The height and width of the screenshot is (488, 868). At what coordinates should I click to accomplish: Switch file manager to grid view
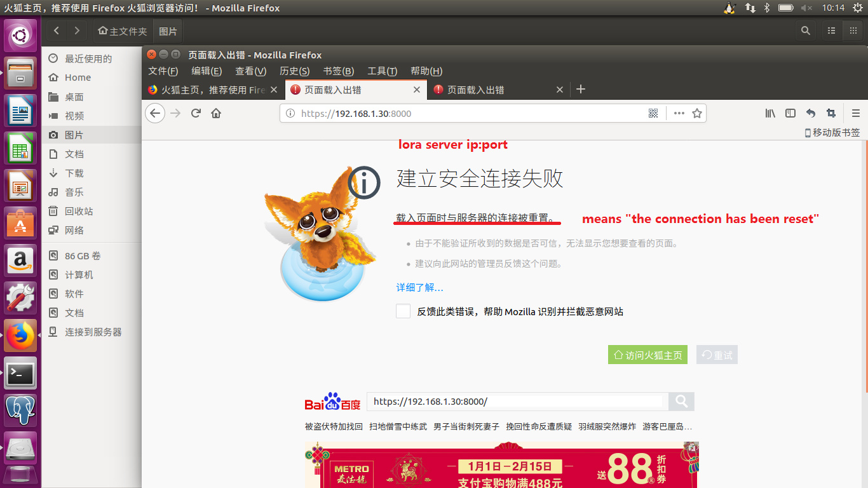coord(853,30)
